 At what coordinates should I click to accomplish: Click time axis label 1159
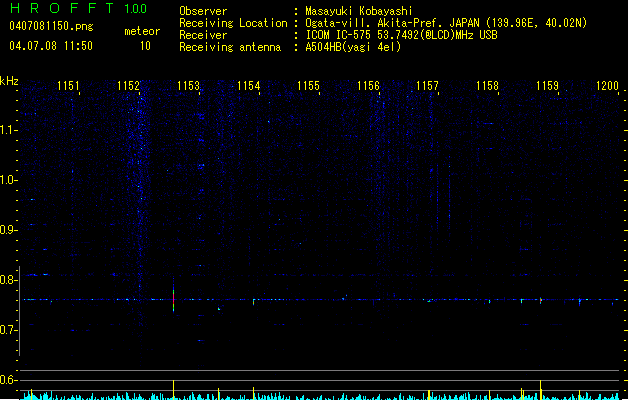547,86
